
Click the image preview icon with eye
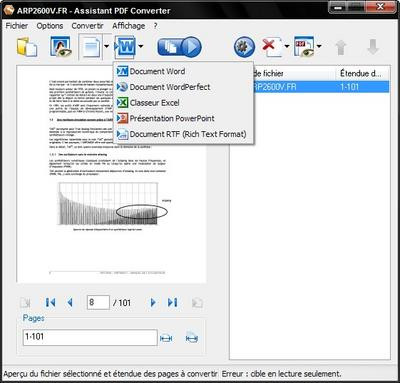point(61,47)
